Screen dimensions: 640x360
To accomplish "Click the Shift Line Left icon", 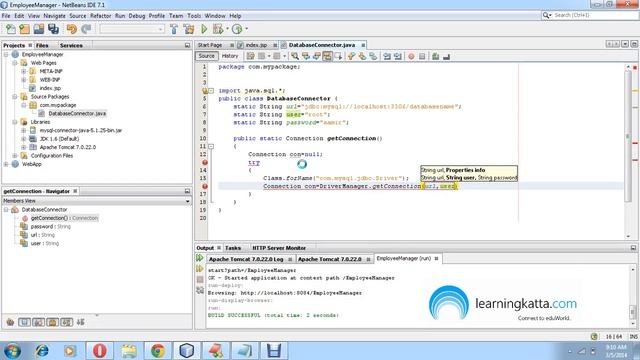I will (387, 56).
